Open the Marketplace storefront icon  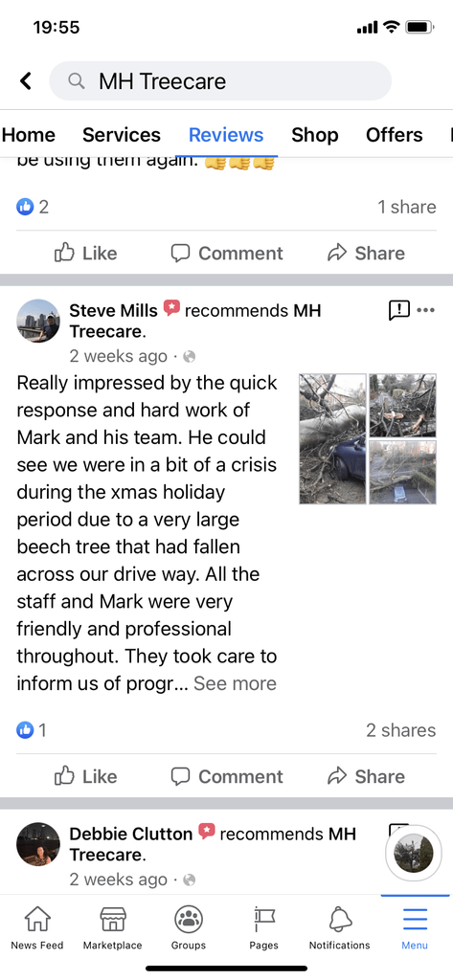pos(113,919)
